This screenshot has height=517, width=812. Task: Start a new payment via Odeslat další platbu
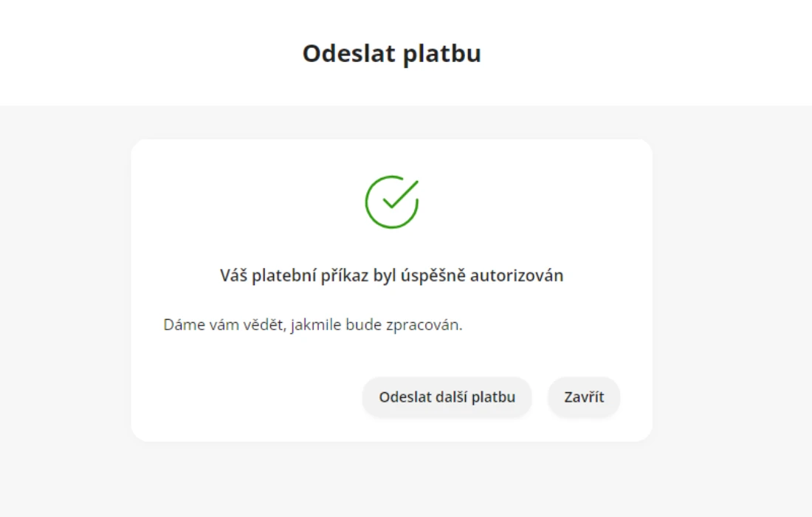(x=447, y=397)
